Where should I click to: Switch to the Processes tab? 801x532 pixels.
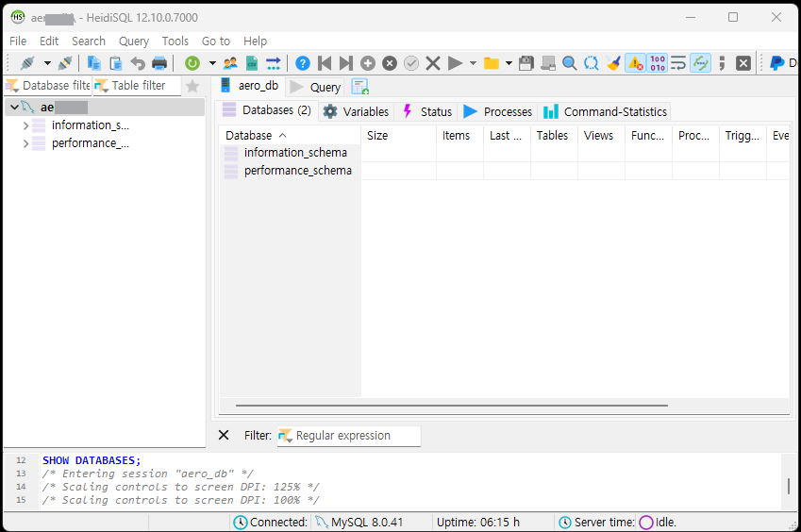pyautogui.click(x=498, y=111)
